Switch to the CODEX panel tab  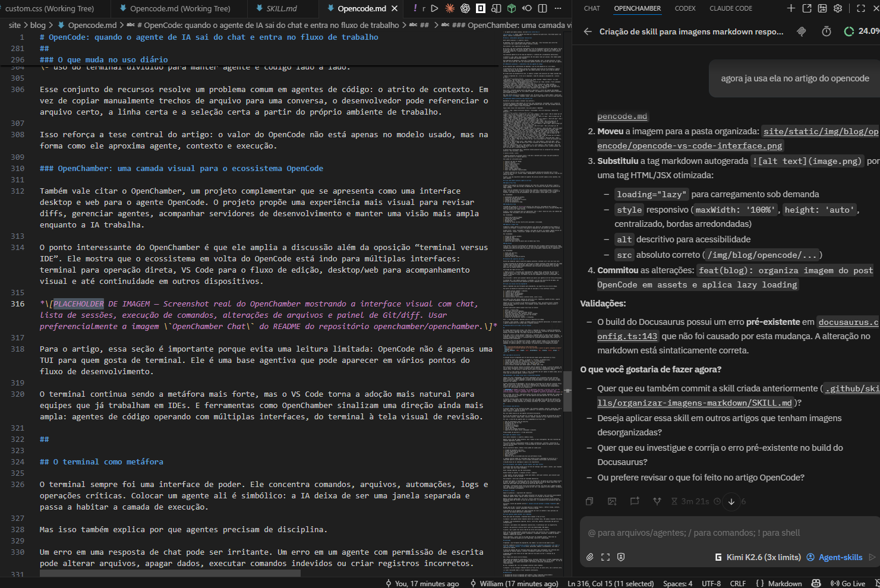[685, 8]
